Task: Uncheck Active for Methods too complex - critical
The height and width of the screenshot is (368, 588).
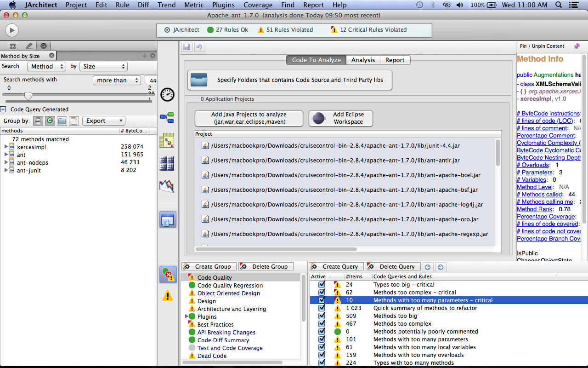Action: point(322,293)
